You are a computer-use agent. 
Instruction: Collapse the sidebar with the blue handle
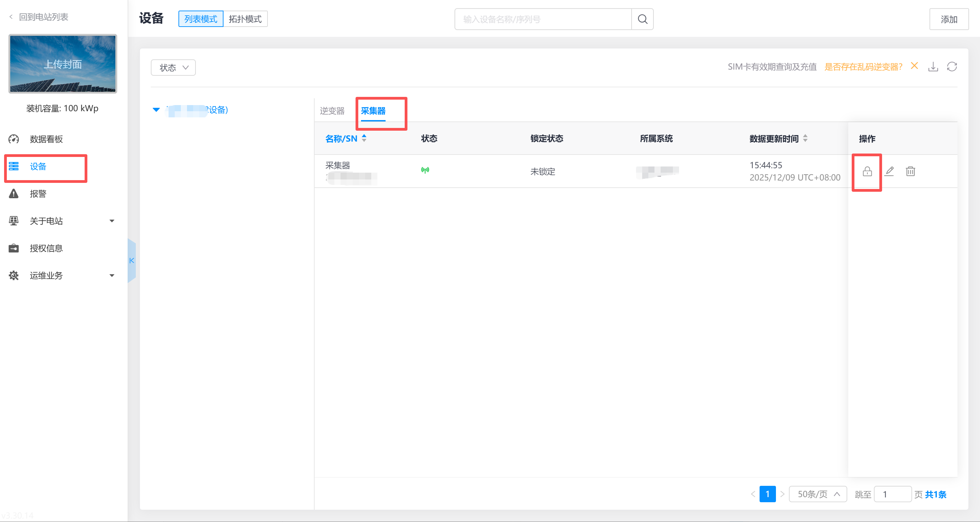132,261
